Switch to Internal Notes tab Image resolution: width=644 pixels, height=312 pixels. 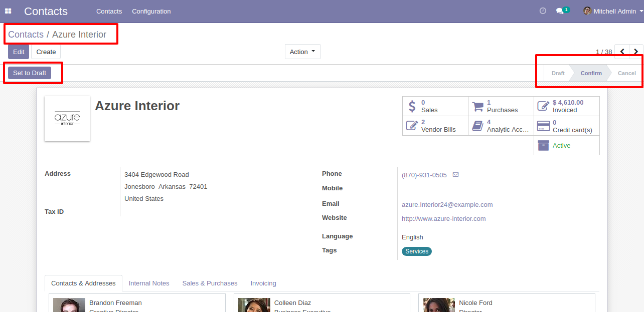tap(149, 283)
